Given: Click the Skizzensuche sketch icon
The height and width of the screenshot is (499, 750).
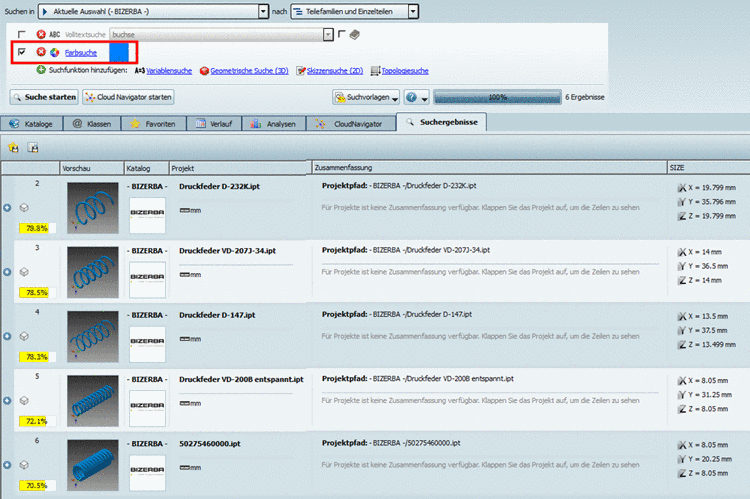Looking at the screenshot, I should point(301,71).
